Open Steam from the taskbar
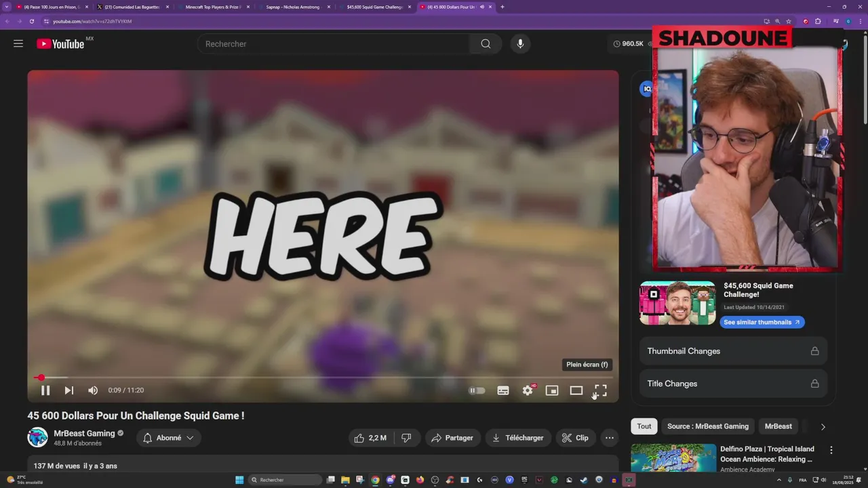 [x=584, y=480]
